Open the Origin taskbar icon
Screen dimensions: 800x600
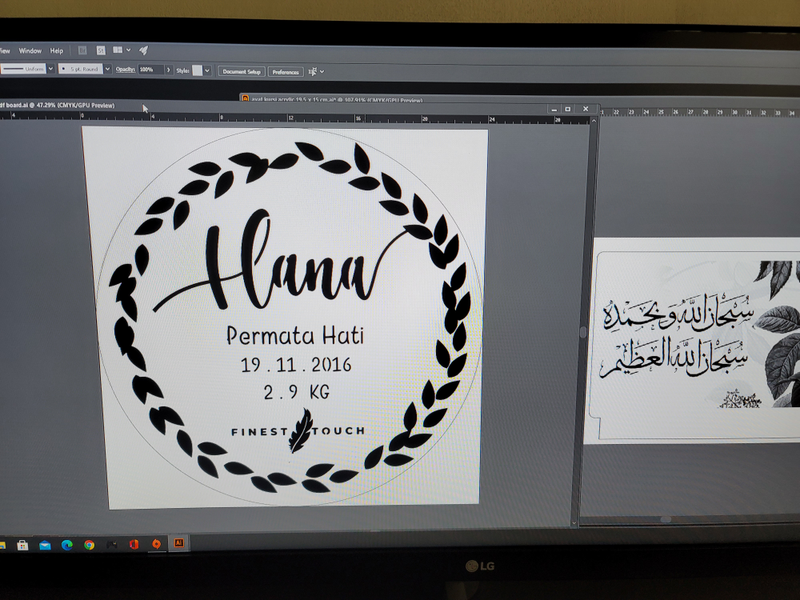tap(157, 544)
